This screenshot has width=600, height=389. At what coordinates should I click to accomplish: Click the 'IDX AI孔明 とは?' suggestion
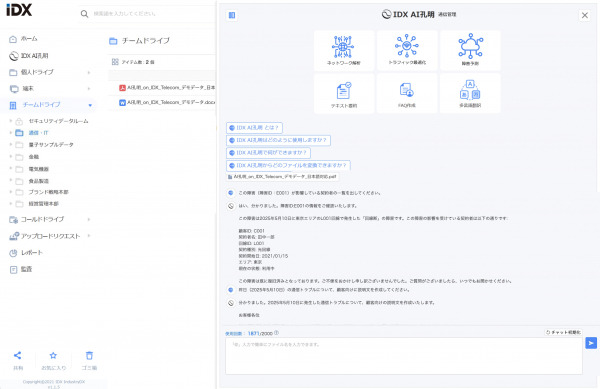pos(254,128)
